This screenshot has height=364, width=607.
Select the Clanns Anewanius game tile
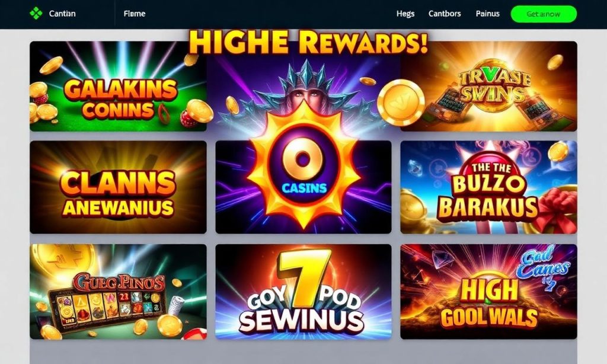(118, 187)
